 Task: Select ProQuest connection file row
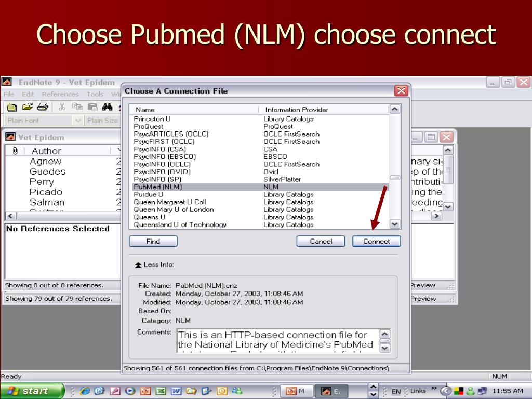(x=260, y=126)
